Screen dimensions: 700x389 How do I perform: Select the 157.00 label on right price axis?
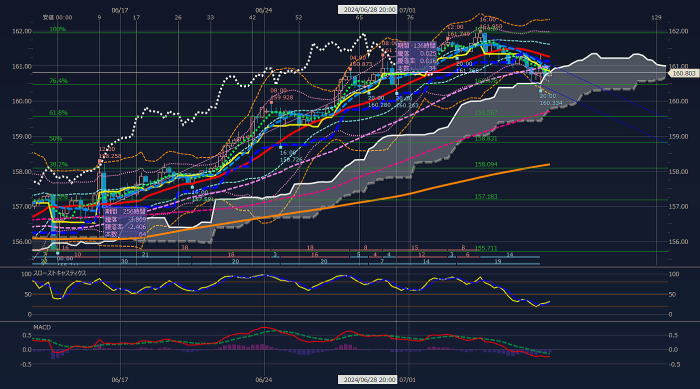tap(678, 207)
